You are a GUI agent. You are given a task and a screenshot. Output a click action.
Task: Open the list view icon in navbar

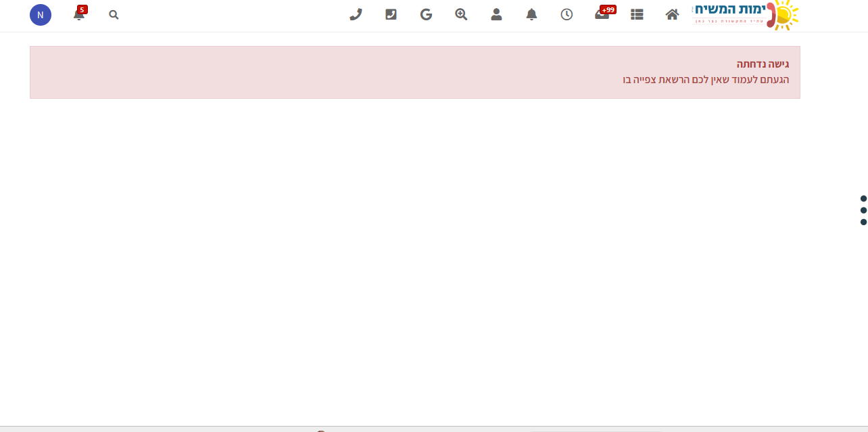[637, 14]
